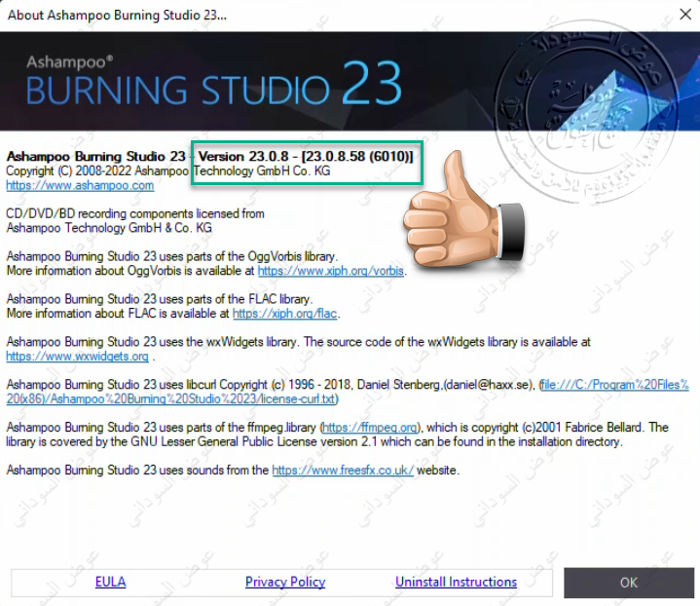
Task: Visit the xiph.org/vorbis link
Action: pyautogui.click(x=331, y=271)
